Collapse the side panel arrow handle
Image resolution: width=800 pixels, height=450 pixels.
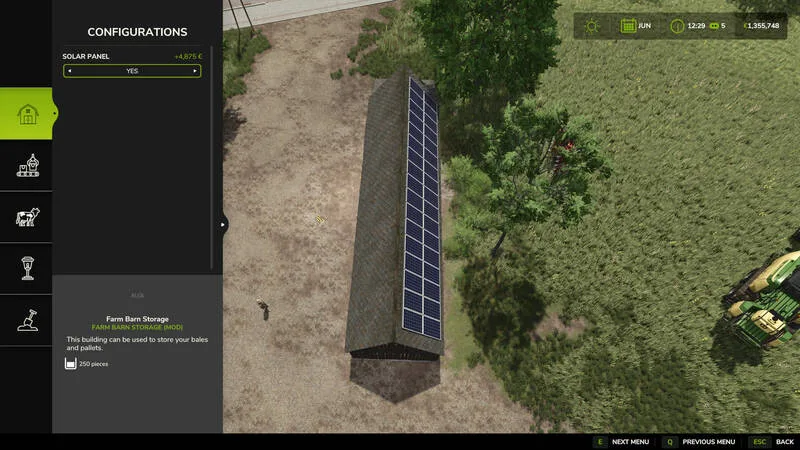coord(222,224)
